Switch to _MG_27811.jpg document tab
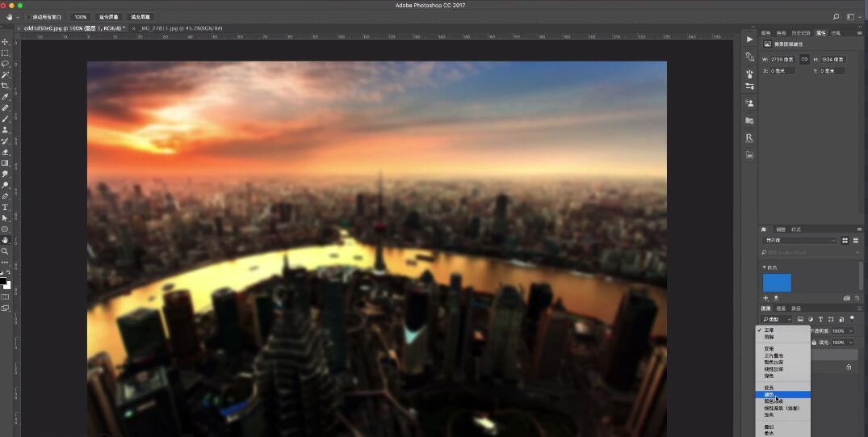Screen dimensions: 868x437 click(x=181, y=27)
